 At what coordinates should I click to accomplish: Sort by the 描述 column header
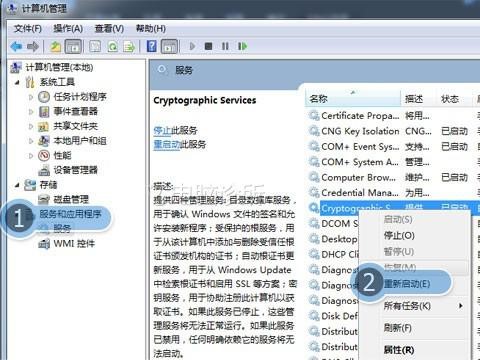point(418,99)
